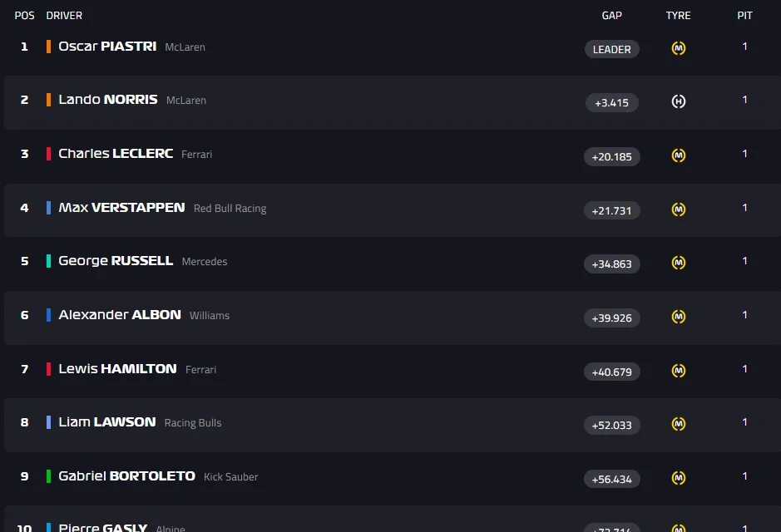Viewport: 781px width, 532px height.
Task: Click Verstappen's medium tyre icon
Action: [679, 209]
